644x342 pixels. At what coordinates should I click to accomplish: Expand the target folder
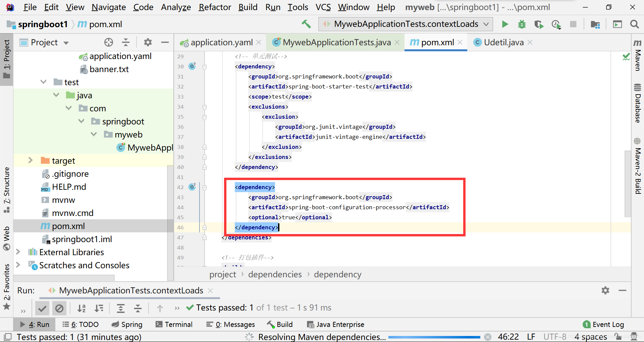click(31, 161)
